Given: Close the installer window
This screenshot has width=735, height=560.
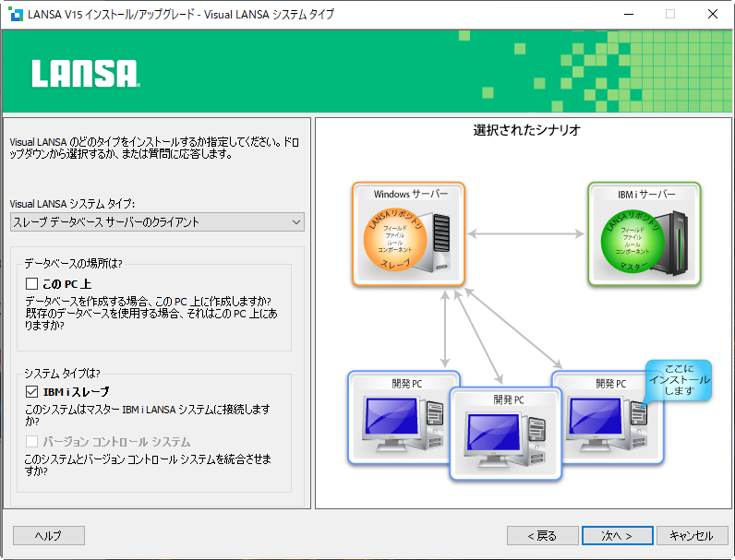Looking at the screenshot, I should pyautogui.click(x=713, y=14).
